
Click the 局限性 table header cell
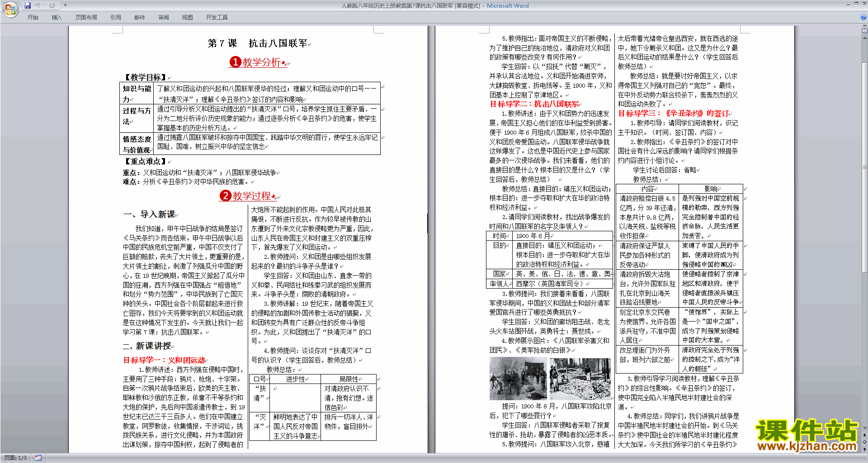tap(349, 379)
